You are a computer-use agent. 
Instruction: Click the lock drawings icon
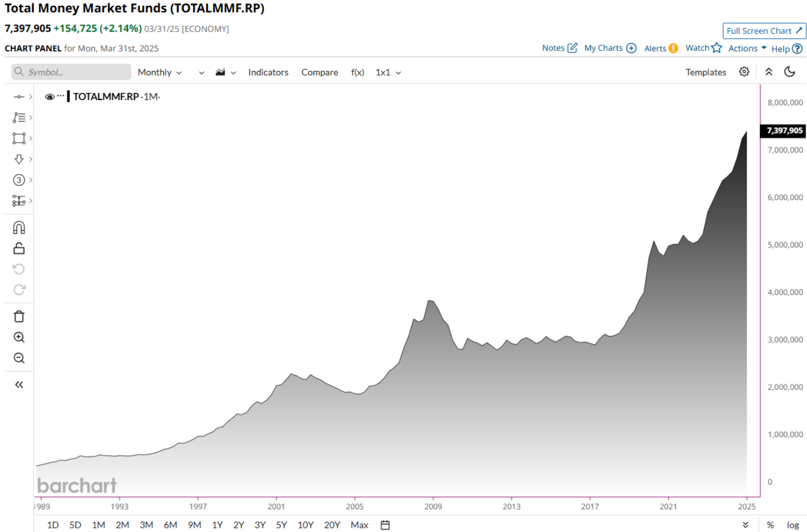[19, 248]
